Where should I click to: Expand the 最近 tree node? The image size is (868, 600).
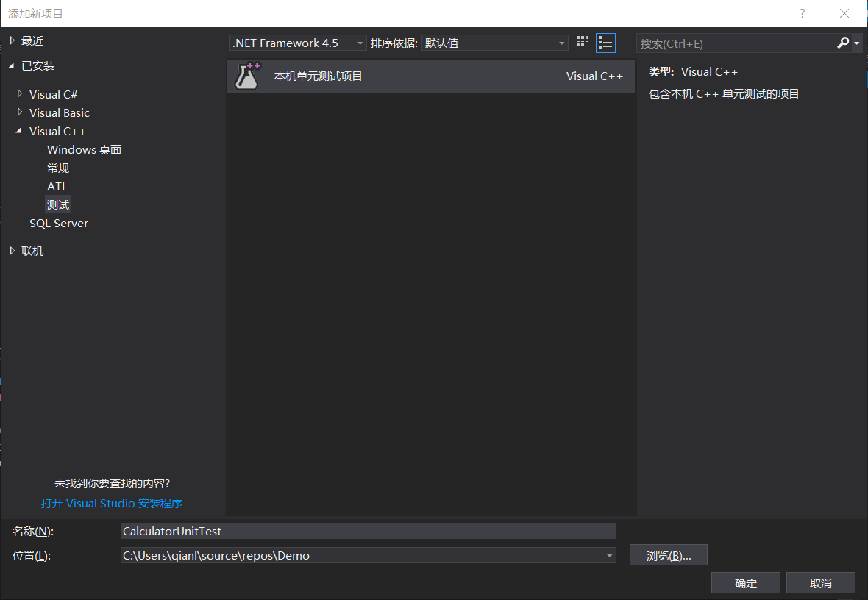click(x=13, y=40)
